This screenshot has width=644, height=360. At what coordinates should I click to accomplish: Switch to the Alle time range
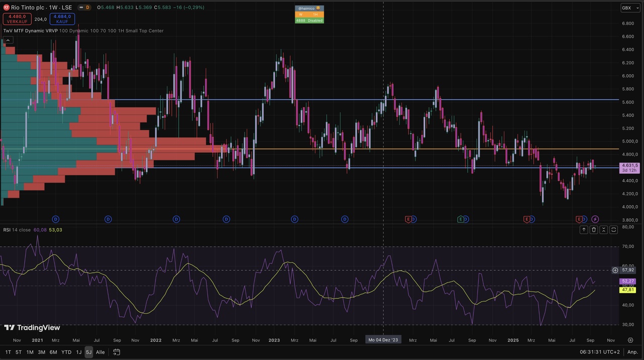click(x=101, y=352)
